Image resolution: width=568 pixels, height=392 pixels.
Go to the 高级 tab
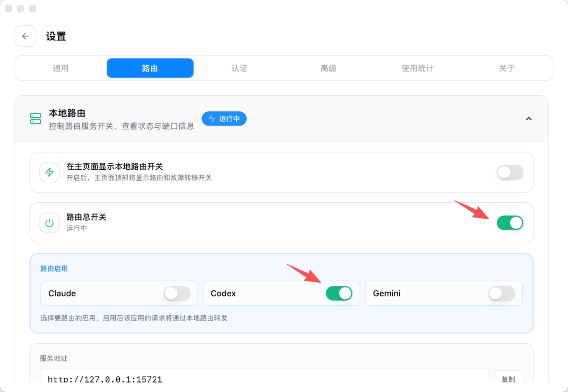point(329,68)
